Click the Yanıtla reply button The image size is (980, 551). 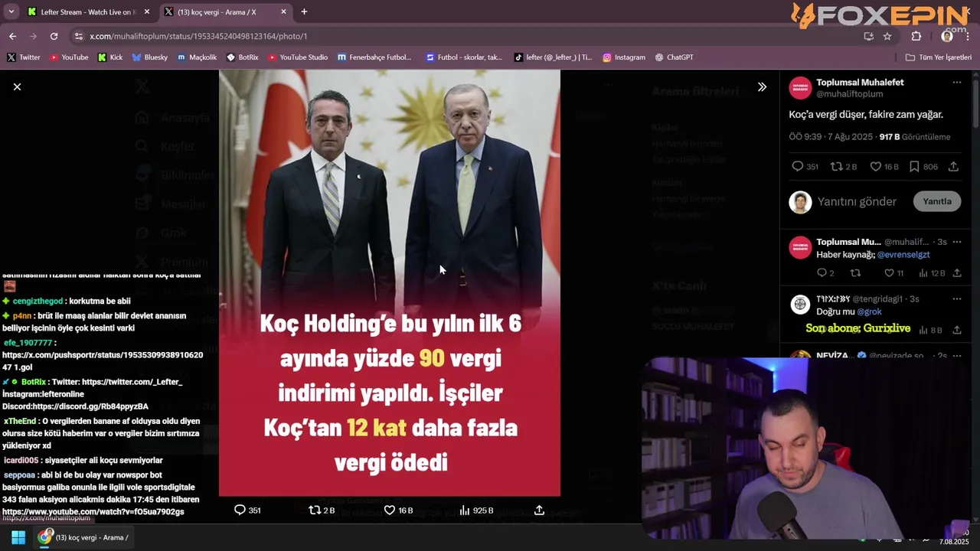click(936, 201)
